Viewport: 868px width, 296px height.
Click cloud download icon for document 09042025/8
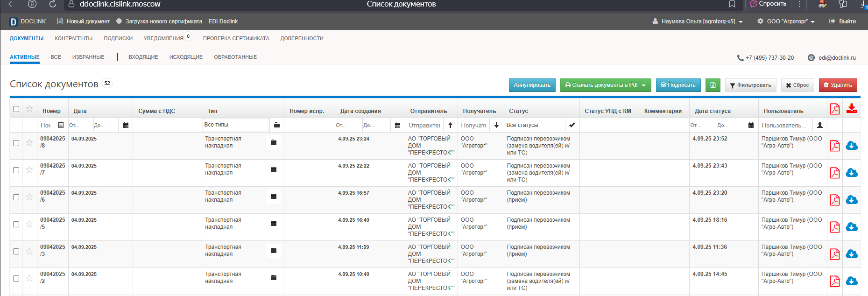[852, 146]
